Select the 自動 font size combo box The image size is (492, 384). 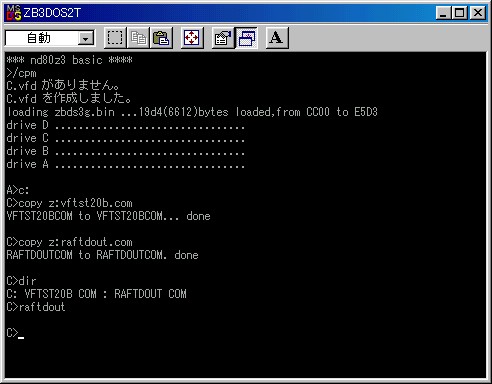click(50, 38)
